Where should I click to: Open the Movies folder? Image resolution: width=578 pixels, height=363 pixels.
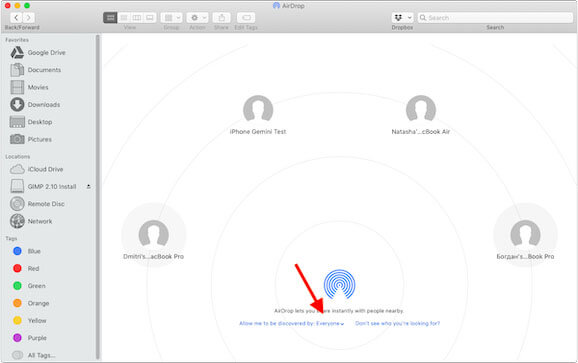(38, 87)
